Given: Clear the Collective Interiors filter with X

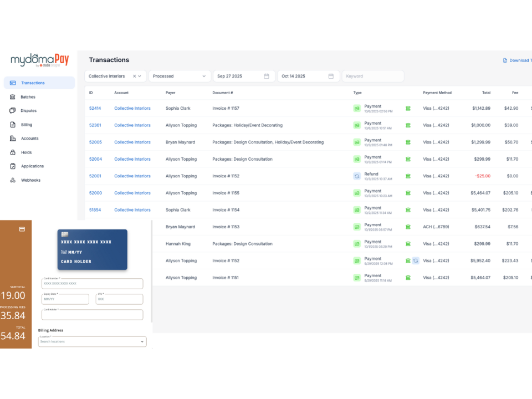Looking at the screenshot, I should (x=134, y=76).
